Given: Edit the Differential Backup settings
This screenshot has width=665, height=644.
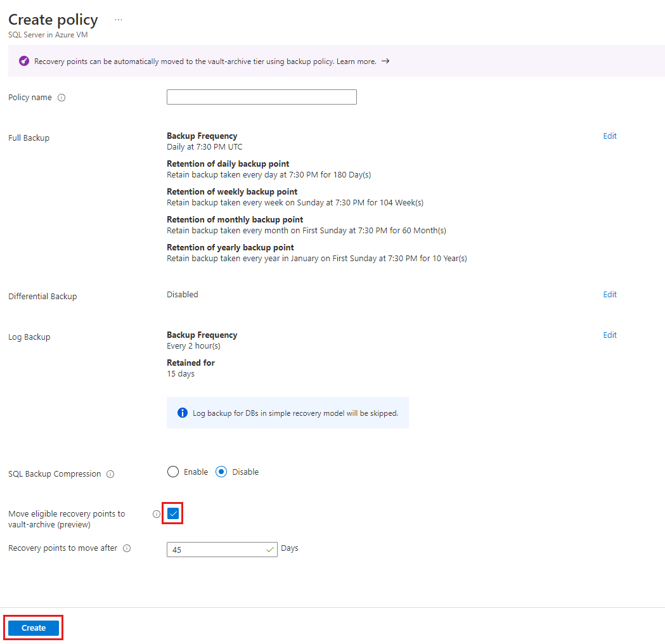Looking at the screenshot, I should 609,294.
